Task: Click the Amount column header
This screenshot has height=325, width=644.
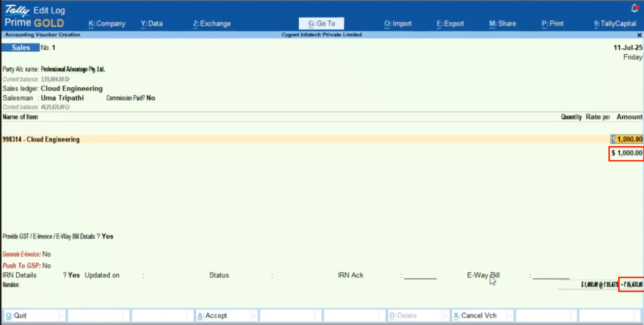Action: [x=630, y=117]
